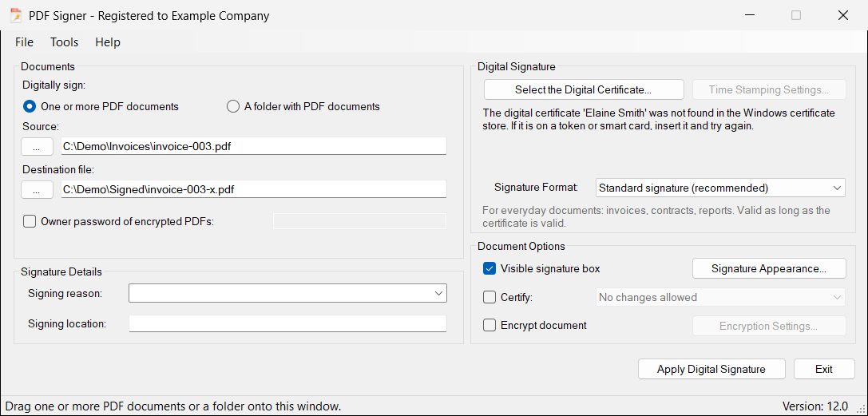Uncheck the 'Visible signature box' checkbox
The height and width of the screenshot is (416, 868).
tap(489, 268)
